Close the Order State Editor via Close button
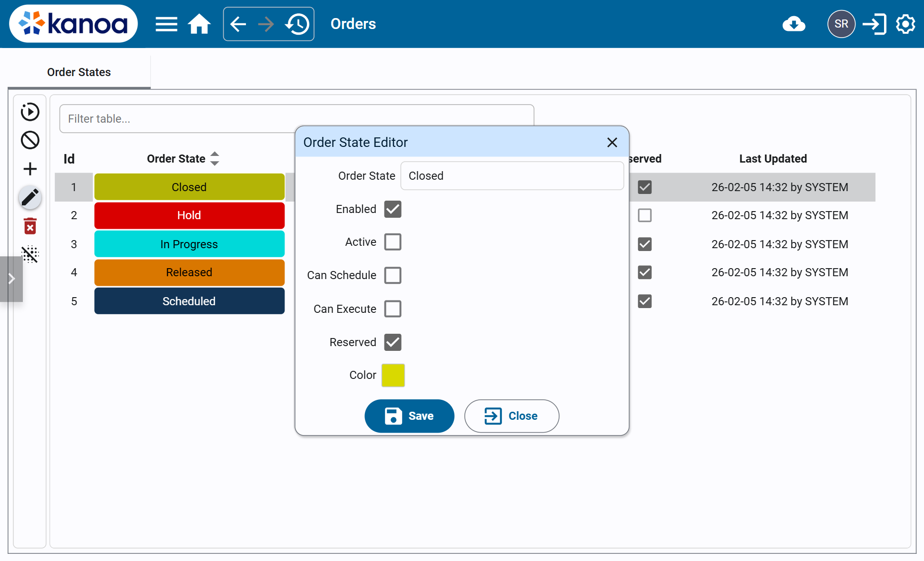924x561 pixels. [511, 416]
